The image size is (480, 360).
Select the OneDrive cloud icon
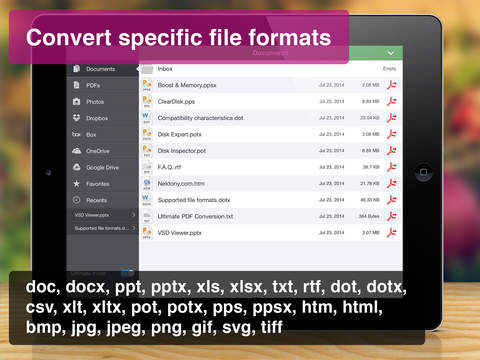tap(77, 151)
